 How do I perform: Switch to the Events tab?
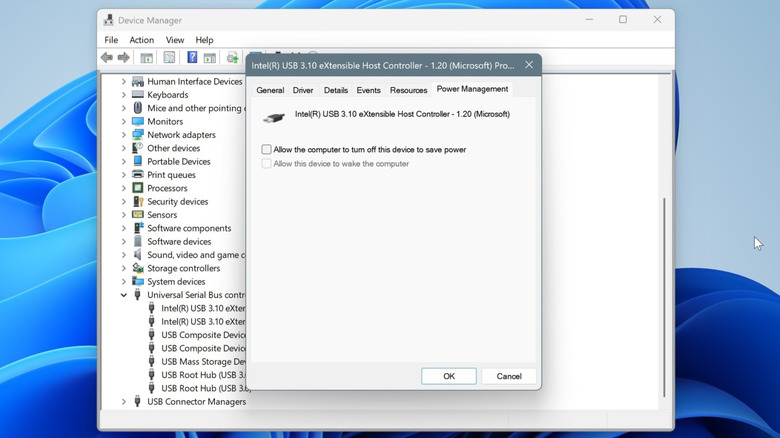click(x=368, y=90)
